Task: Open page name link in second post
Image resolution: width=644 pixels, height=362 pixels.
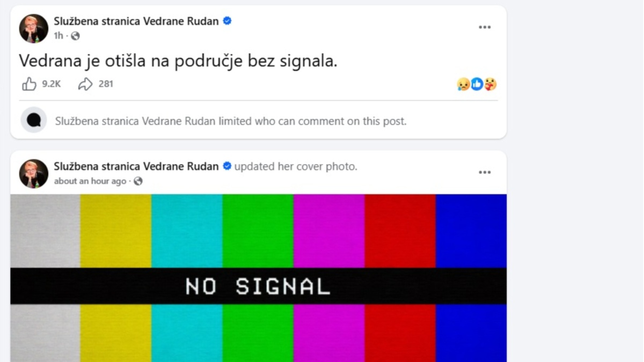Action: (x=136, y=166)
